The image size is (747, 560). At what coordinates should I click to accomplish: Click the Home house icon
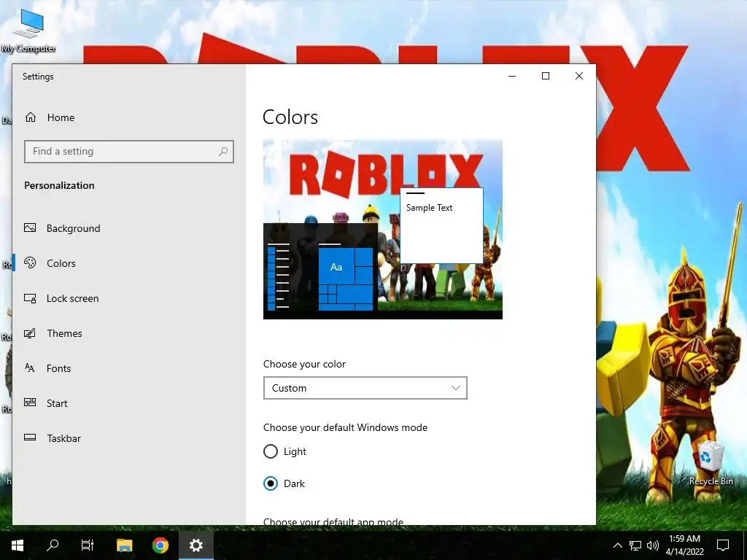[x=31, y=117]
